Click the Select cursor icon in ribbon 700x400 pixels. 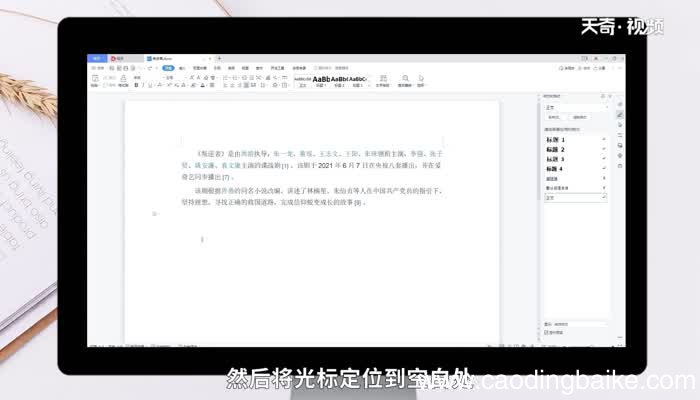point(421,78)
